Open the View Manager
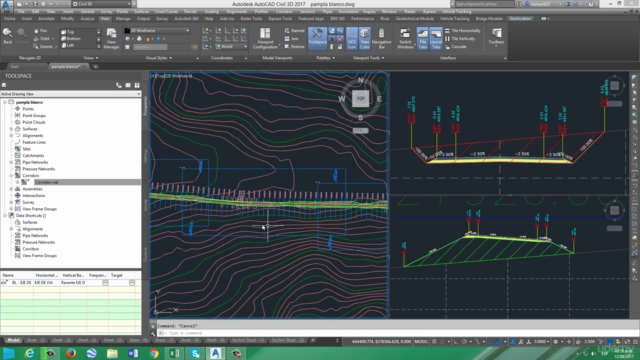This screenshot has height=360, width=640. tap(111, 39)
